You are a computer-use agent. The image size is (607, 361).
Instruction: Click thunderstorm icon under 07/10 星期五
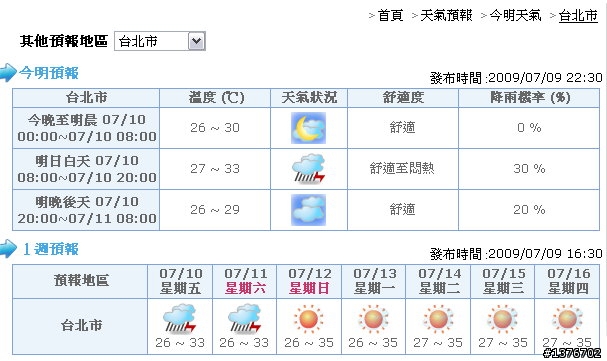180,319
